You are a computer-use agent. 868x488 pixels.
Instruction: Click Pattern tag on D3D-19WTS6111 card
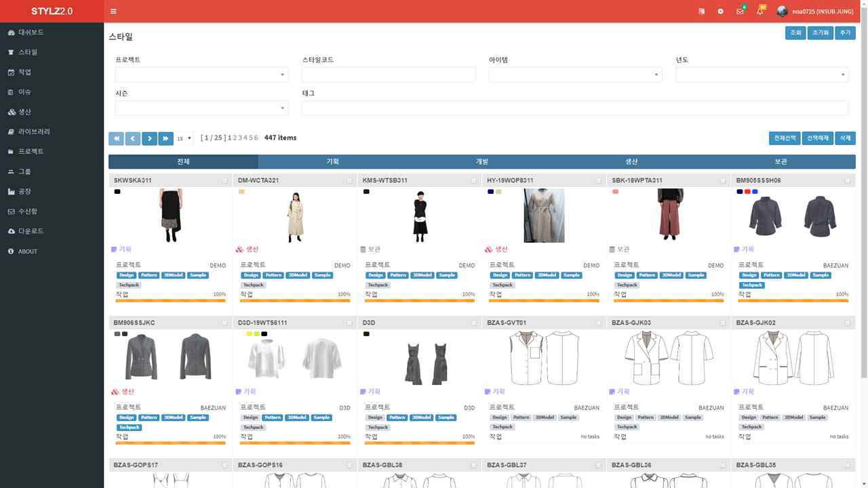[273, 418]
